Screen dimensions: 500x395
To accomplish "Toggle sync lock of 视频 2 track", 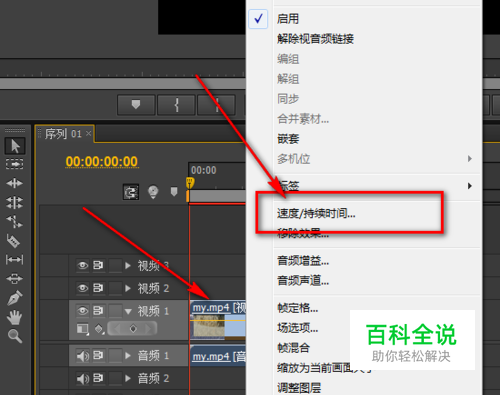I will tap(98, 288).
